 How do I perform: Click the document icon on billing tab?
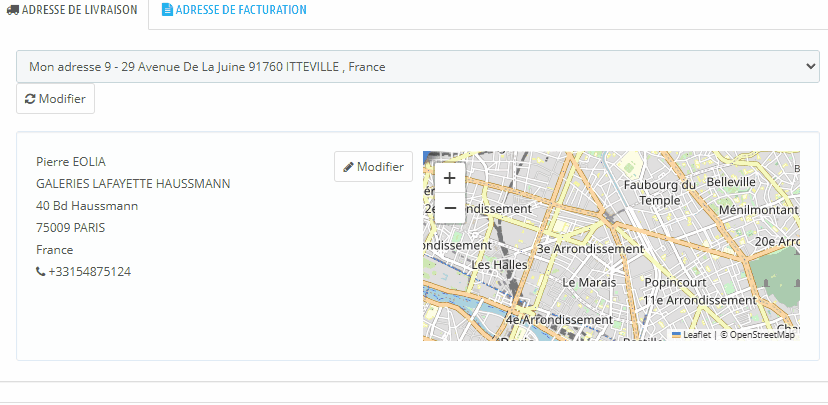(167, 10)
